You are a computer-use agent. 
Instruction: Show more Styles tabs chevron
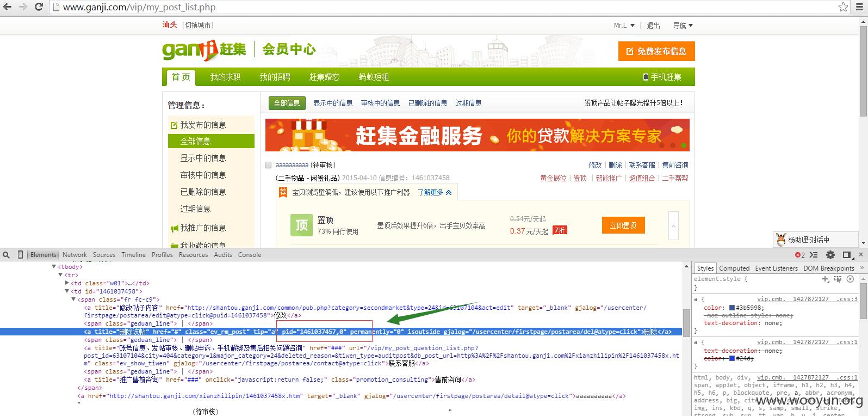(861, 268)
